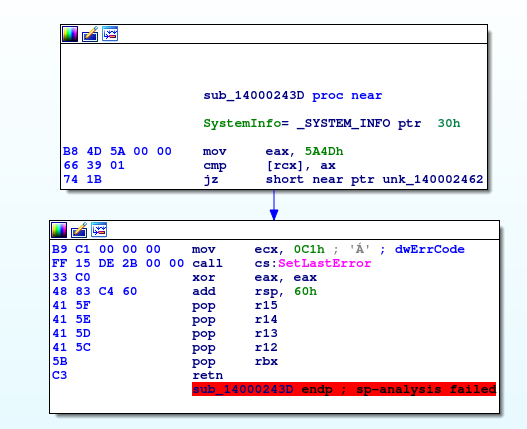Click the 0C1h operand value
527x429 pixels.
(309, 249)
